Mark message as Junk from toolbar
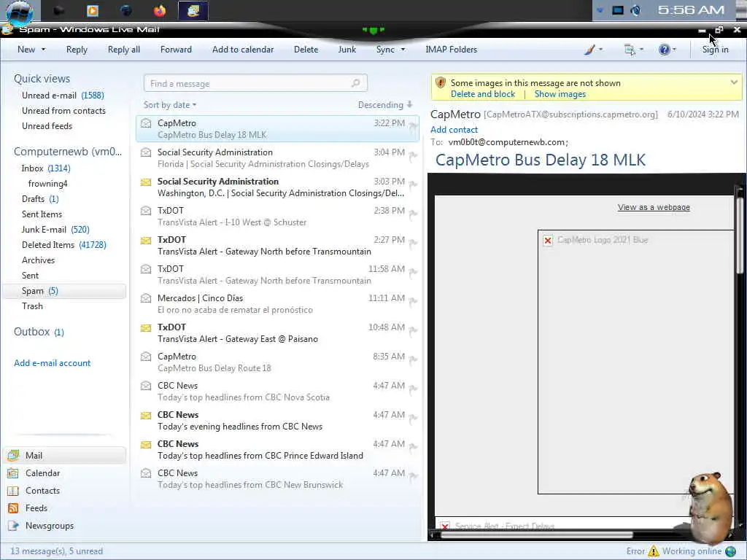 click(347, 50)
